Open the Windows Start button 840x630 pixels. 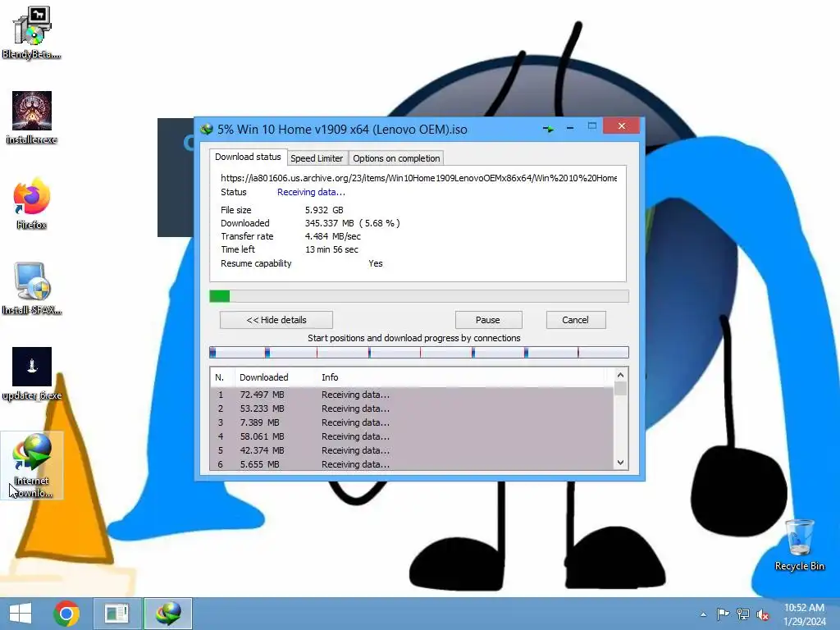[21, 614]
